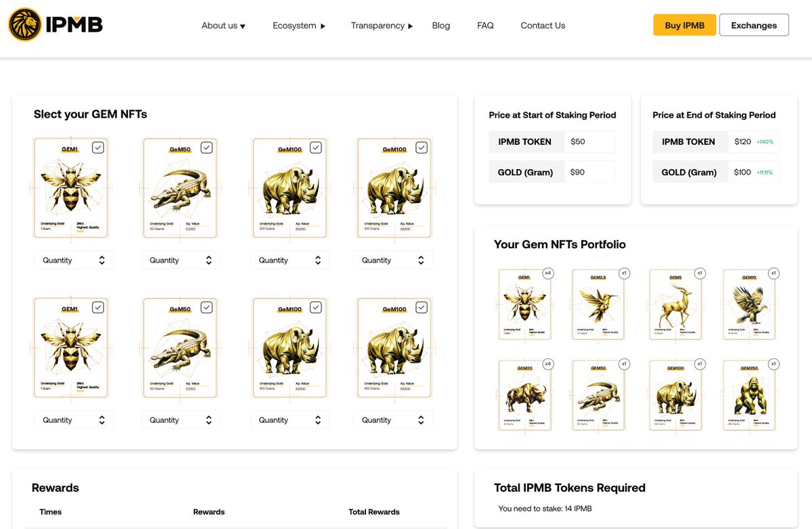Click the Buy IPMB button
Image resolution: width=812 pixels, height=529 pixels.
tap(685, 25)
